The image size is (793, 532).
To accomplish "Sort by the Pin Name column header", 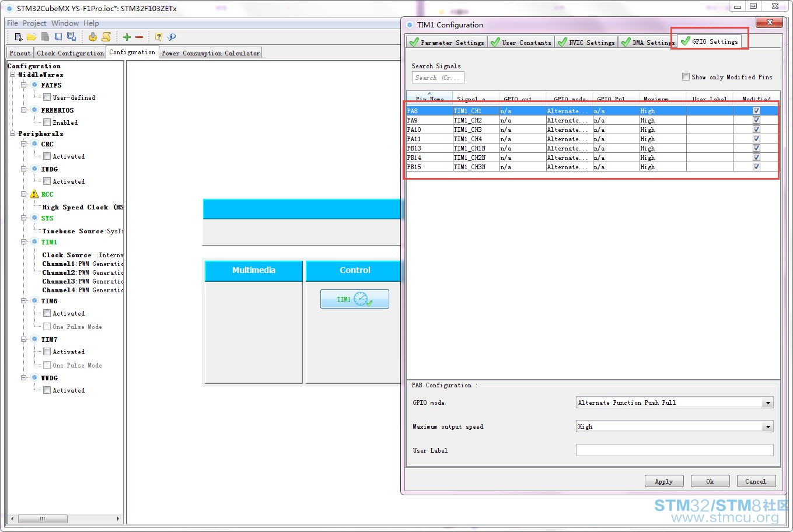I will 429,98.
